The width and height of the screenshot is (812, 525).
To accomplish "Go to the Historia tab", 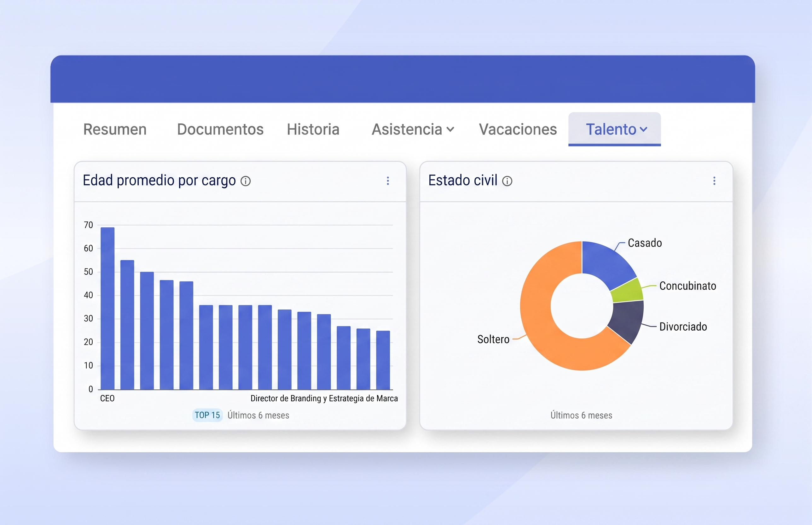I will pyautogui.click(x=313, y=130).
